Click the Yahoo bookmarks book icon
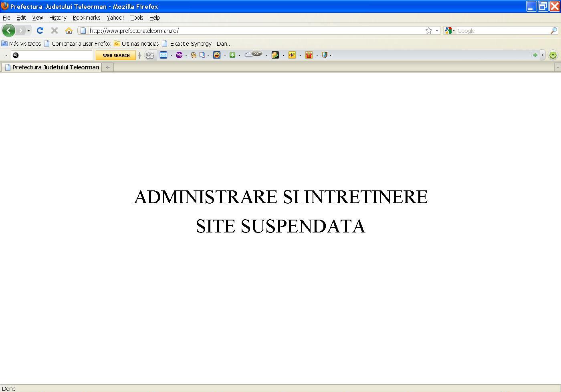The height and width of the screenshot is (392, 561). 202,55
